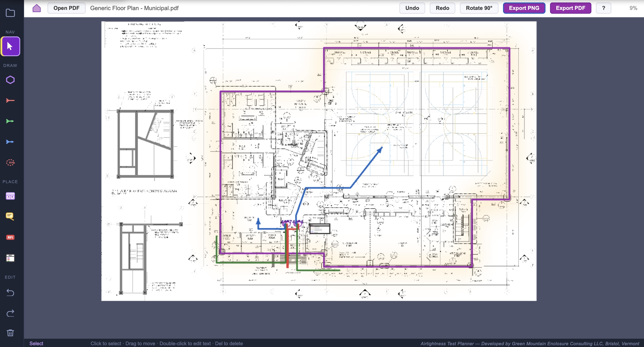Export the plan as PNG
The image size is (644, 347).
pos(524,8)
